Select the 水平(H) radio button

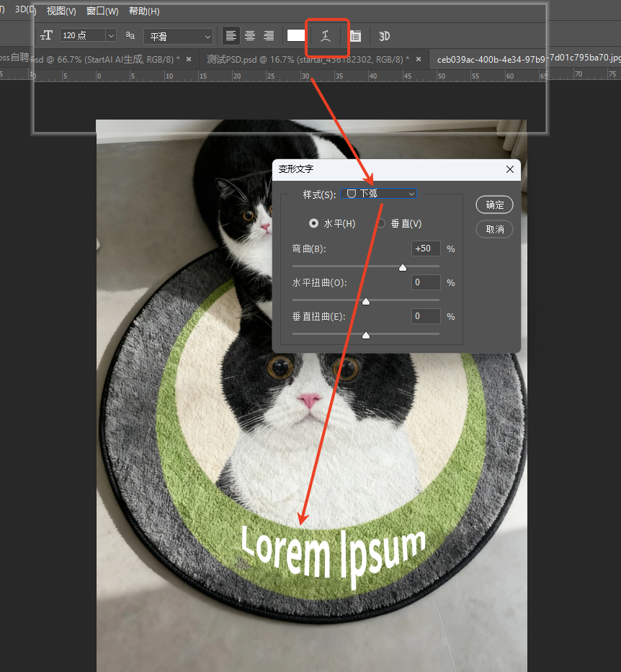[x=313, y=224]
